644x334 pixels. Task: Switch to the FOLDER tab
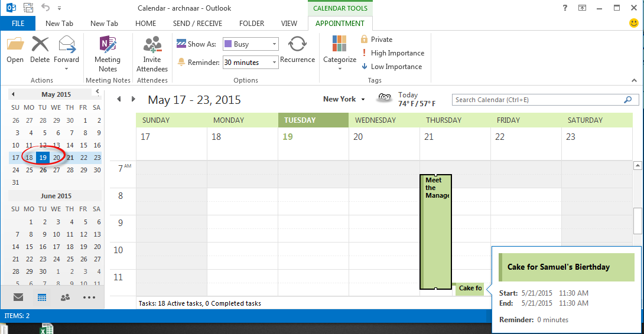[252, 24]
